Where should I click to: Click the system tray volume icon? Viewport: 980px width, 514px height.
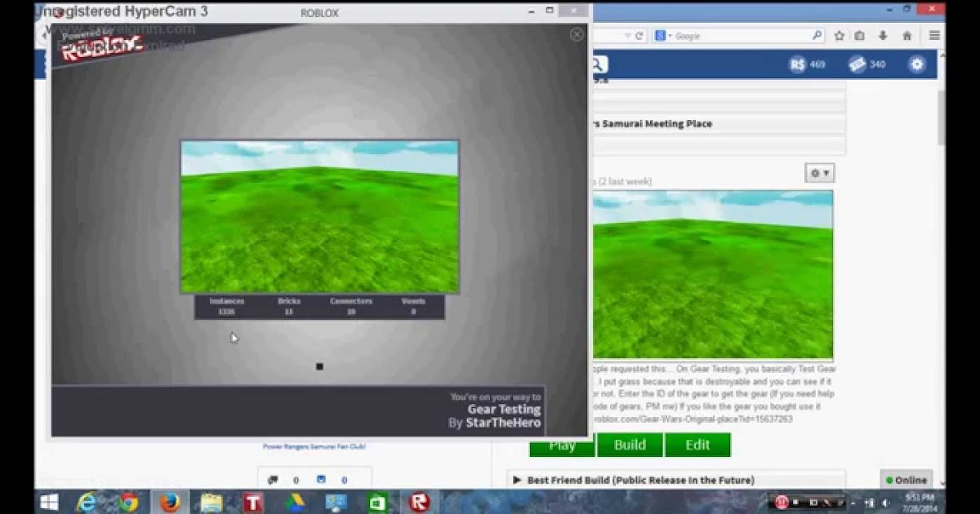click(x=886, y=503)
